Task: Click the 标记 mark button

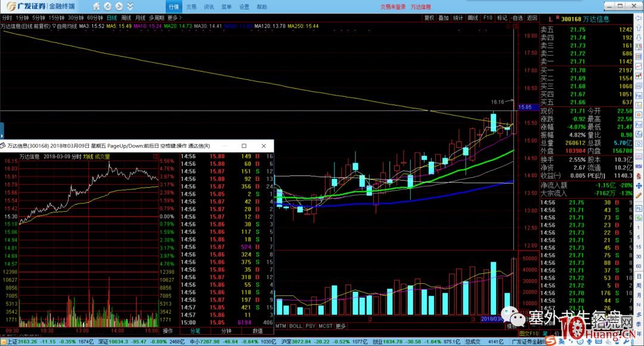Action: tap(502, 18)
